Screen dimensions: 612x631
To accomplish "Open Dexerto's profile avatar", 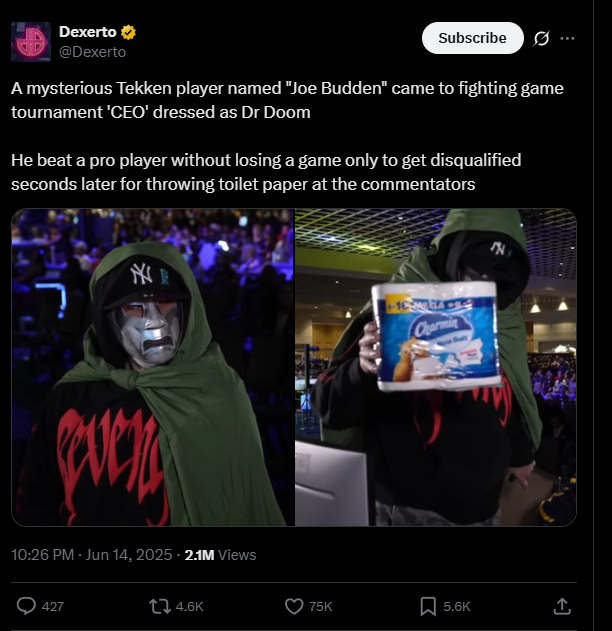I will tap(31, 42).
